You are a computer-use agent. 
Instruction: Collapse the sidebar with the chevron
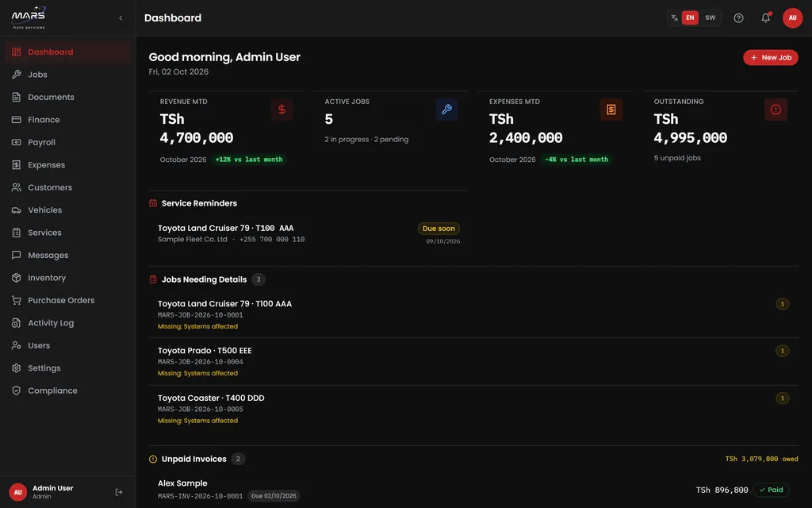point(121,18)
